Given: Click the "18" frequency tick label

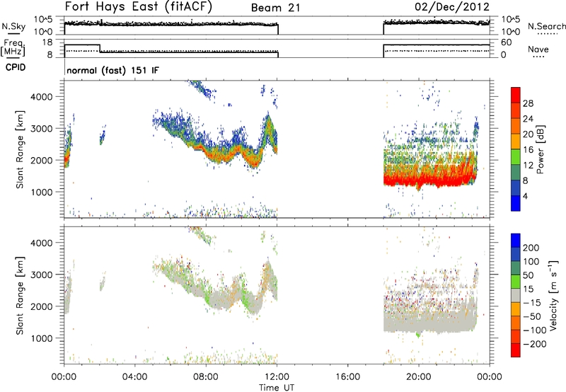Looking at the screenshot, I should (x=46, y=42).
